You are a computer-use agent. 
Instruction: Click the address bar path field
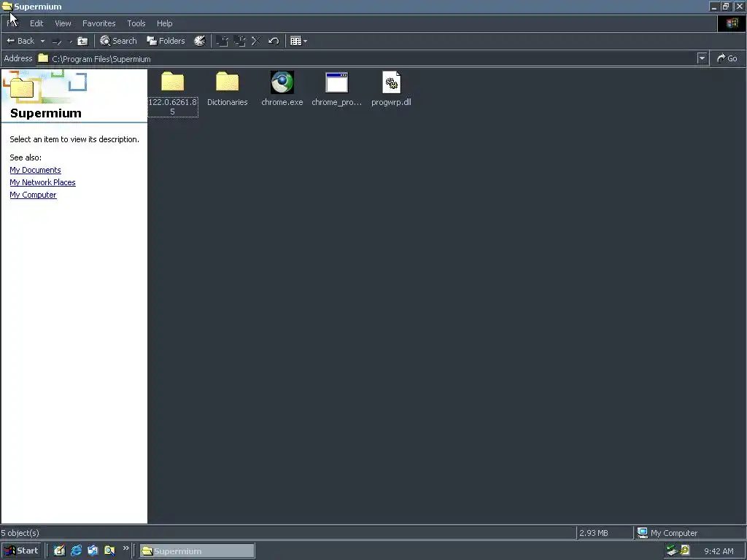(x=367, y=58)
